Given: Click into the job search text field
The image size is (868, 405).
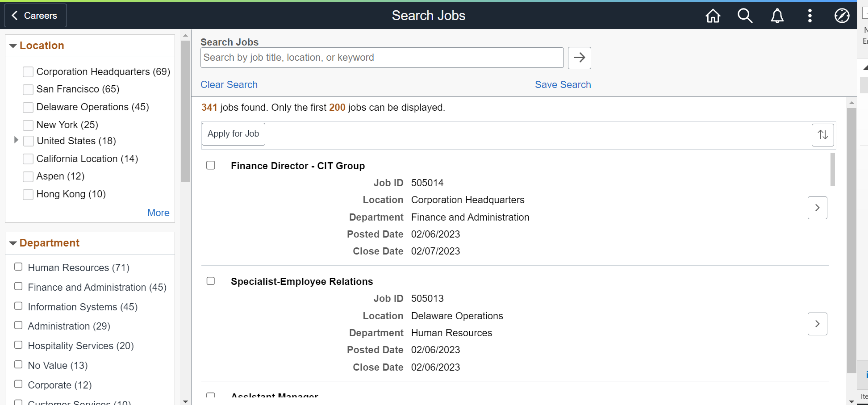Looking at the screenshot, I should 382,58.
